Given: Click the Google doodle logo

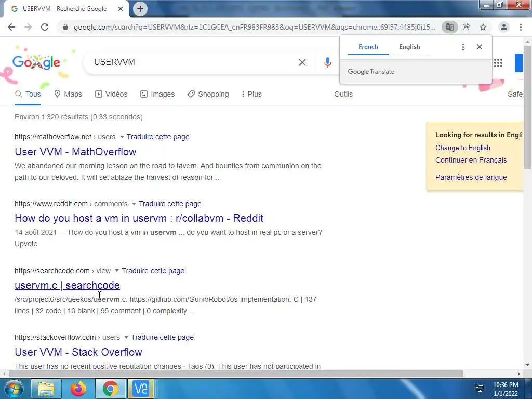Looking at the screenshot, I should (x=36, y=62).
